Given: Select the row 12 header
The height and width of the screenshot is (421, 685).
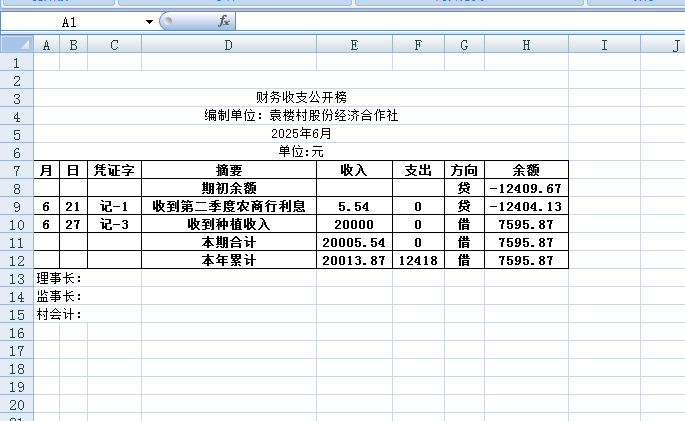Looking at the screenshot, I should [16, 260].
